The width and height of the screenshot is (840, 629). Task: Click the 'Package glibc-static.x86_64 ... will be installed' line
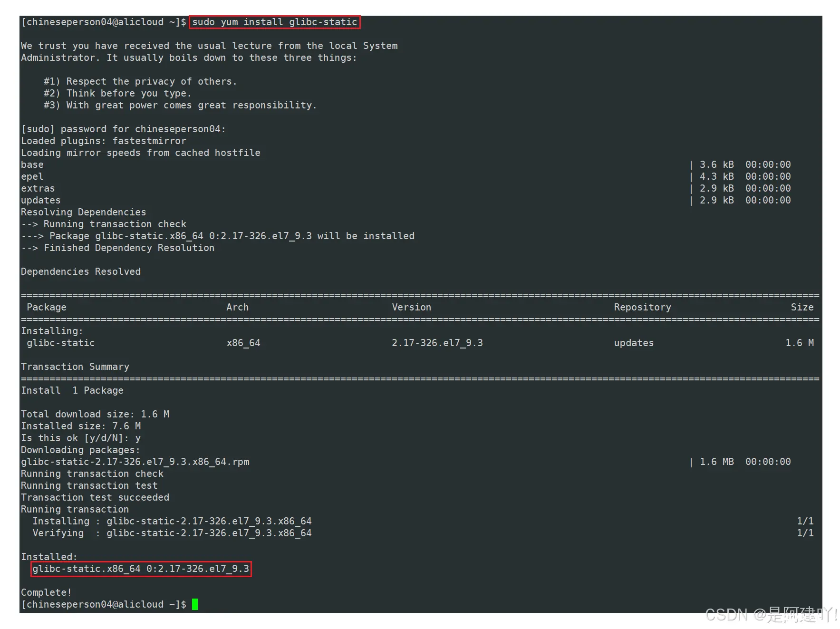coord(218,236)
